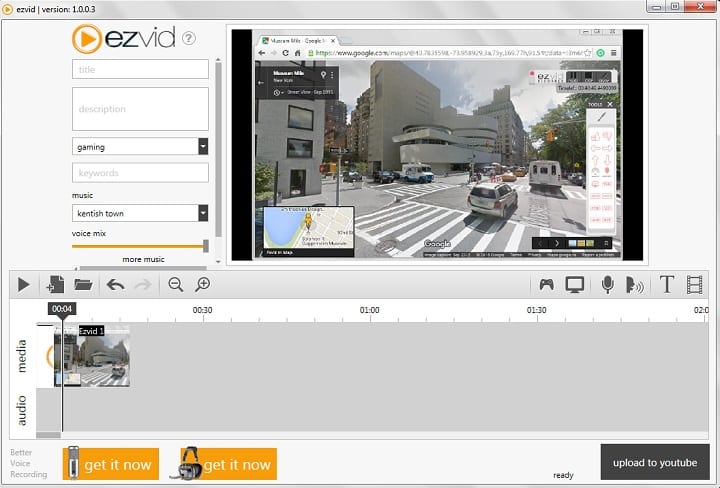The image size is (720, 488).
Task: Zoom in on the timeline
Action: (203, 285)
